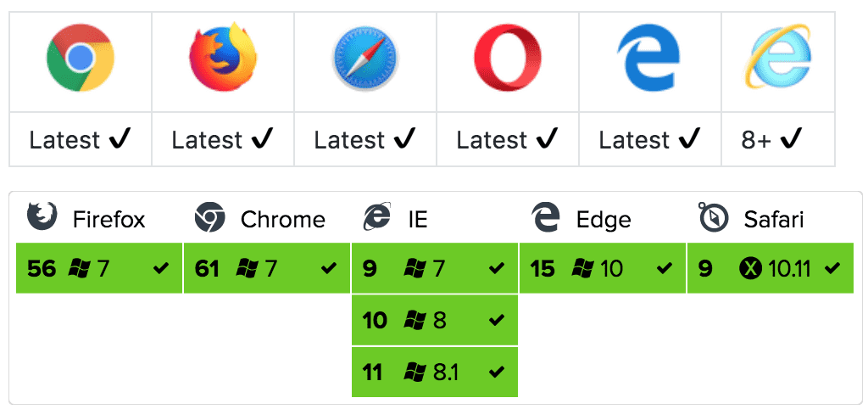Click the 8+ checkmark text under Internet Explorer

(x=771, y=140)
